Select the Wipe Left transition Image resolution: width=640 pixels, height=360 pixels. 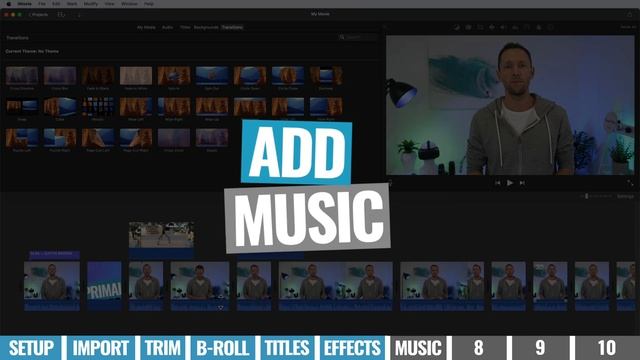[136, 107]
